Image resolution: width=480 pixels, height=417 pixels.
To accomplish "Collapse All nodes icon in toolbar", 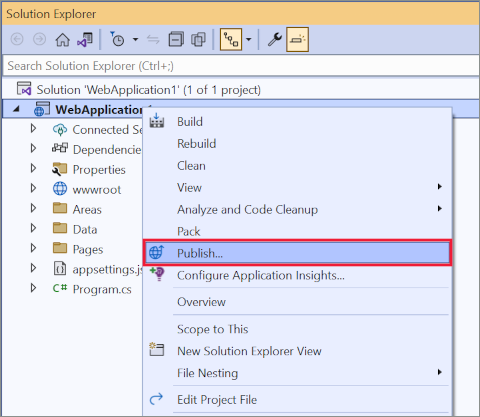I will pyautogui.click(x=176, y=39).
